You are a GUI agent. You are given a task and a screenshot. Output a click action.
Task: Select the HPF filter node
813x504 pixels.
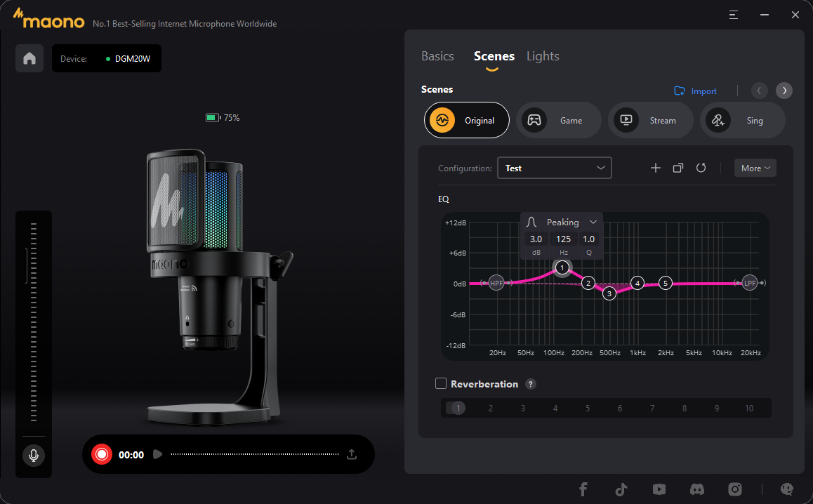[496, 283]
